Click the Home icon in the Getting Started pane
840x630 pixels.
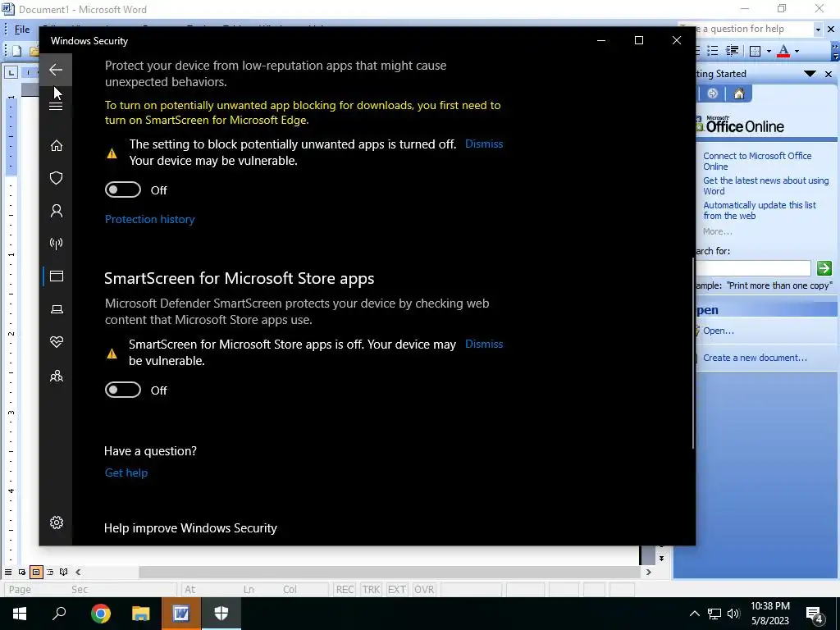[x=739, y=94]
